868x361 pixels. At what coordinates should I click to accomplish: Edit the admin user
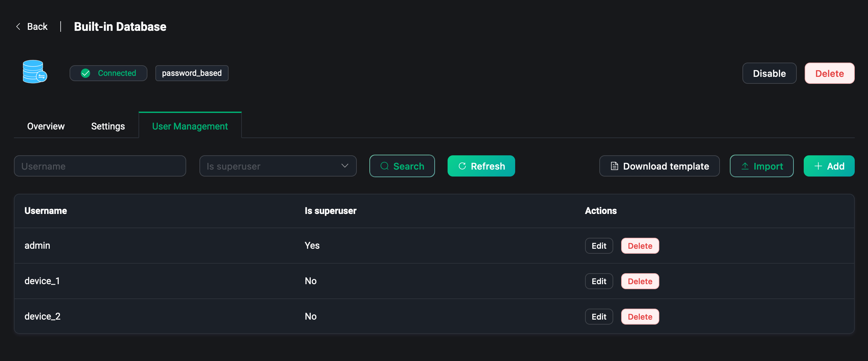598,246
